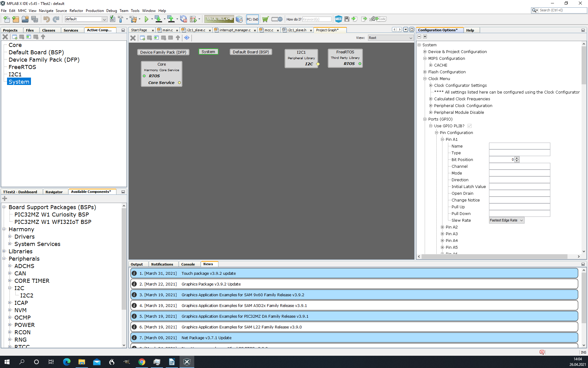Toggle the Use GPIO PLIB checkbox
The image size is (588, 368).
click(469, 126)
